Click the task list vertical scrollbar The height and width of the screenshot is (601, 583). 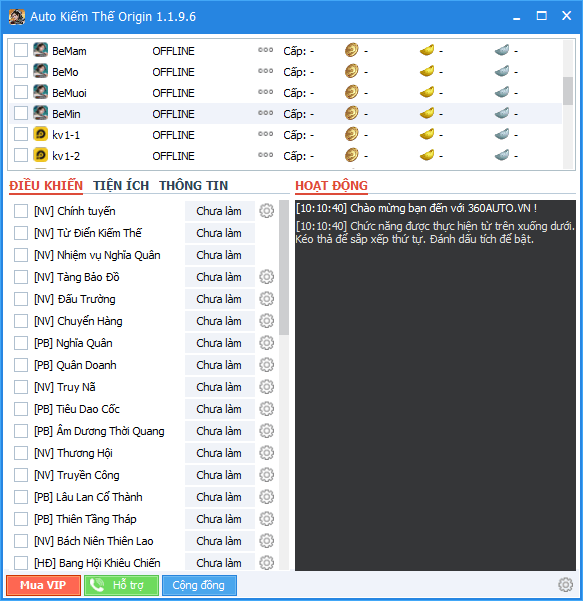(284, 385)
